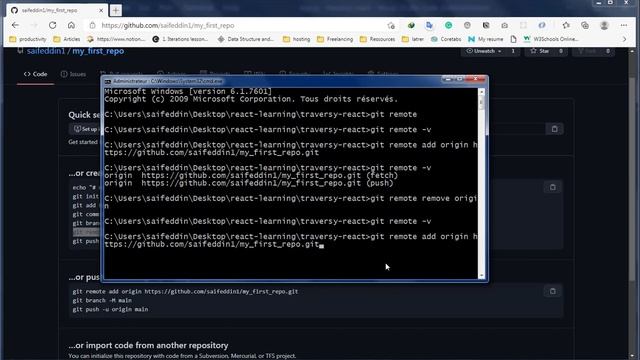Open the browser profile avatar
640x360 pixels.
click(604, 25)
